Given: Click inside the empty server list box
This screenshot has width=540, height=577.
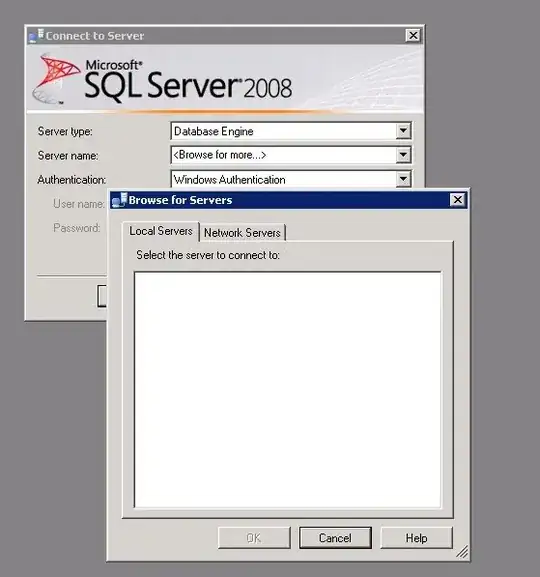Looking at the screenshot, I should (x=287, y=390).
